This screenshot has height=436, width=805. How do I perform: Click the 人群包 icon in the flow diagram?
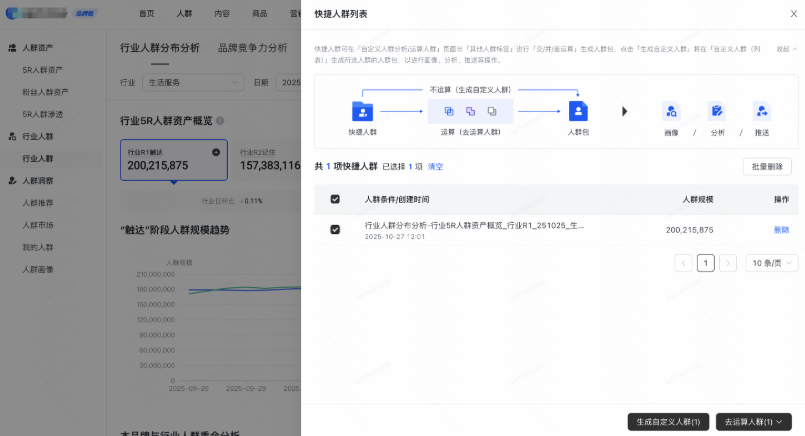click(578, 111)
